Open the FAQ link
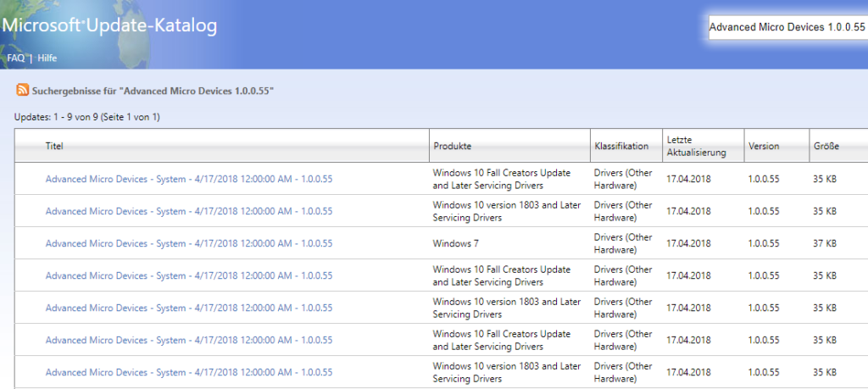868x389 pixels. (x=15, y=58)
